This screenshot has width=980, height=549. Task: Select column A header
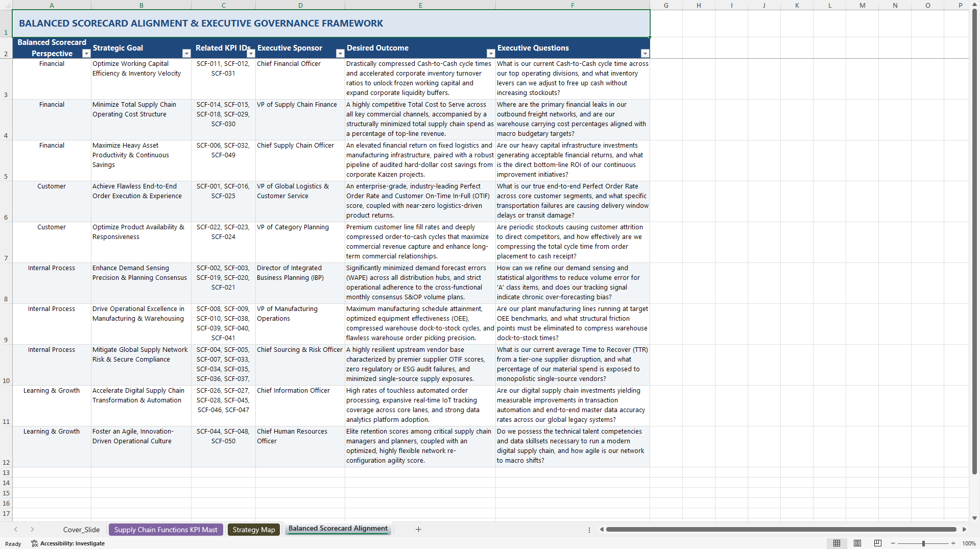pyautogui.click(x=52, y=5)
